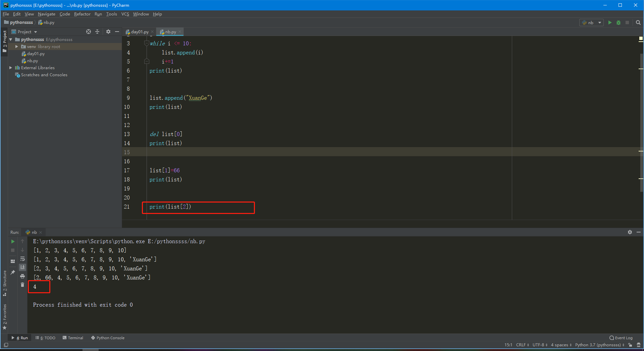Expand the External Libraries node

(x=11, y=68)
